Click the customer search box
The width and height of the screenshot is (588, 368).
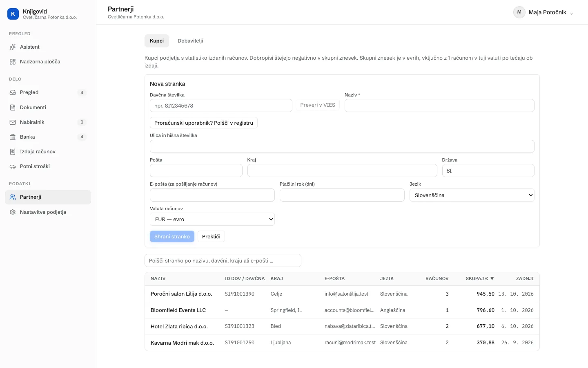point(223,260)
